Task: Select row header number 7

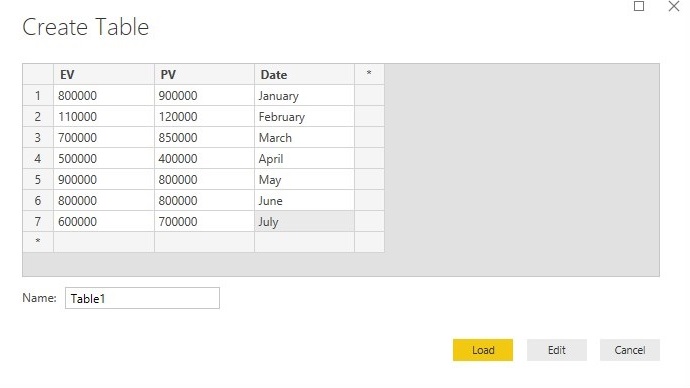Action: tap(38, 221)
